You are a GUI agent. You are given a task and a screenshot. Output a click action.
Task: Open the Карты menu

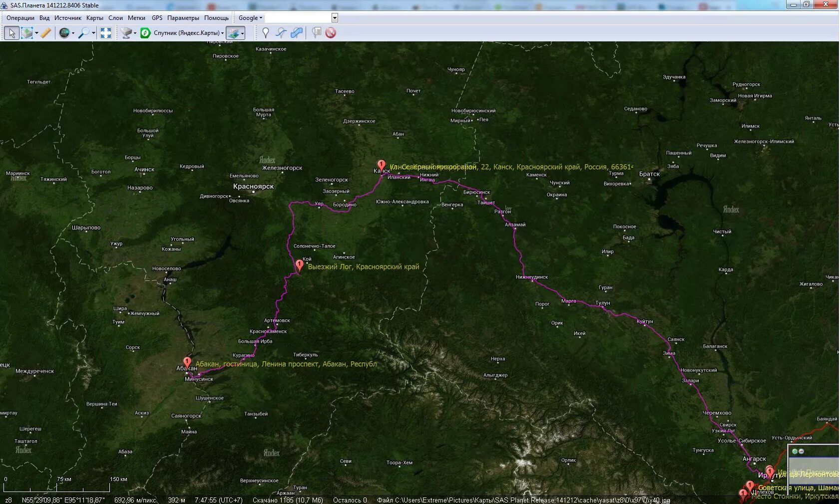95,18
